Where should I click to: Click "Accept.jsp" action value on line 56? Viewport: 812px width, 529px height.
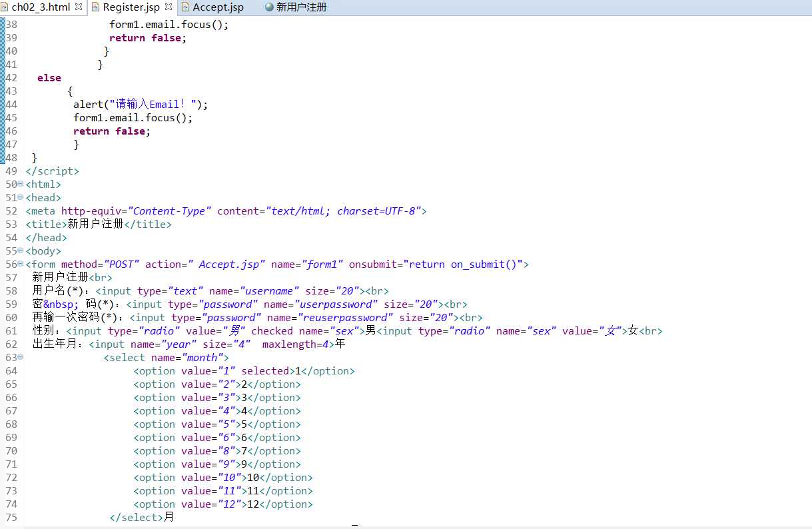point(226,264)
